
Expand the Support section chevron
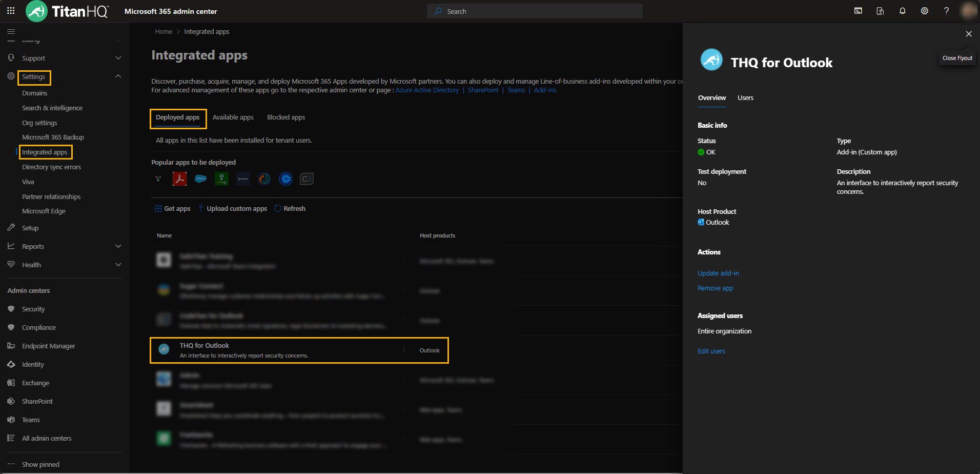pyautogui.click(x=118, y=58)
